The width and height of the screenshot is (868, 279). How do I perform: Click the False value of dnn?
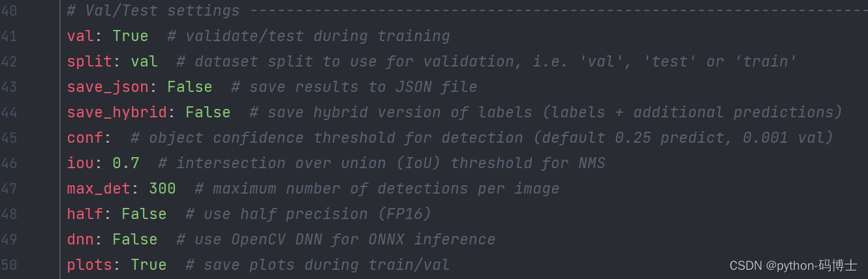pyautogui.click(x=135, y=240)
